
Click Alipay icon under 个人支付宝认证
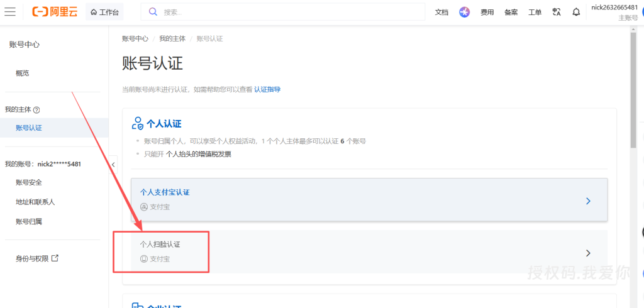click(x=144, y=207)
